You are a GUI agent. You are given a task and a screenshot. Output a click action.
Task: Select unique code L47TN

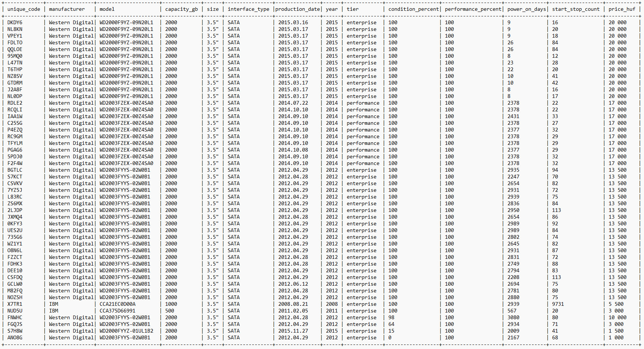pyautogui.click(x=15, y=63)
